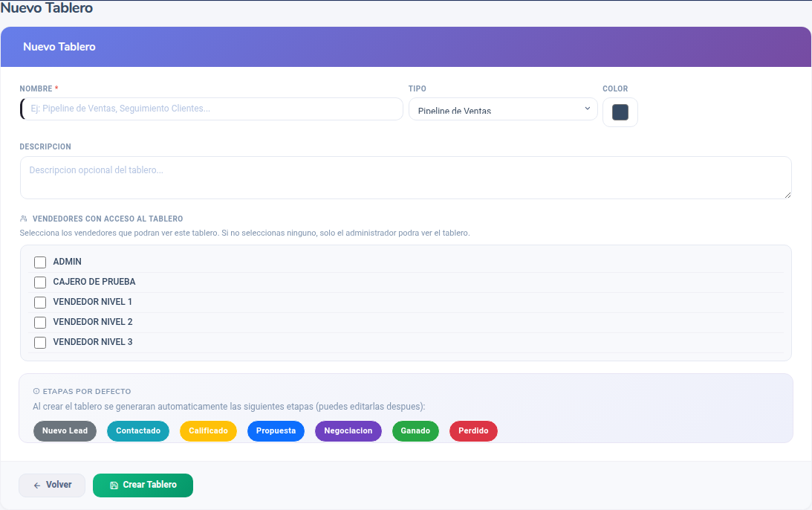812x510 pixels.
Task: Click the Volver button
Action: coord(52,485)
